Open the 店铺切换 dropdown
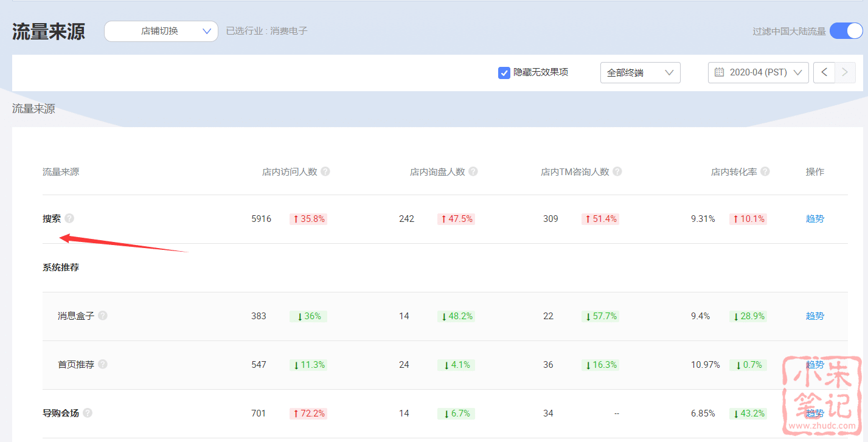Screen dimensions: 868x442 161,31
